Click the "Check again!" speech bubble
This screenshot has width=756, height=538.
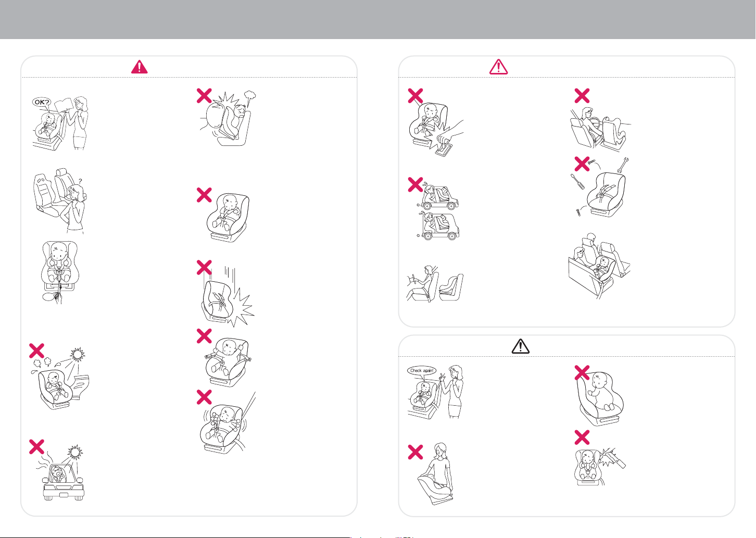coord(421,371)
